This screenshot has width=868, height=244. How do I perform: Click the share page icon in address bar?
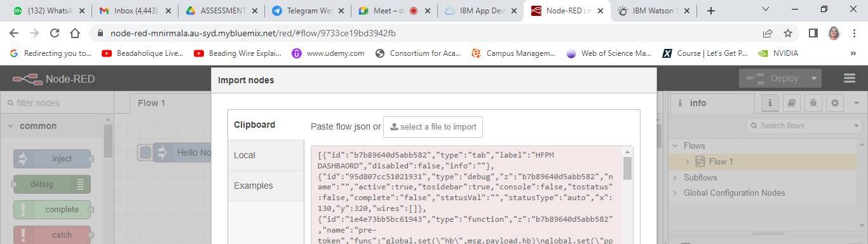coord(768,33)
